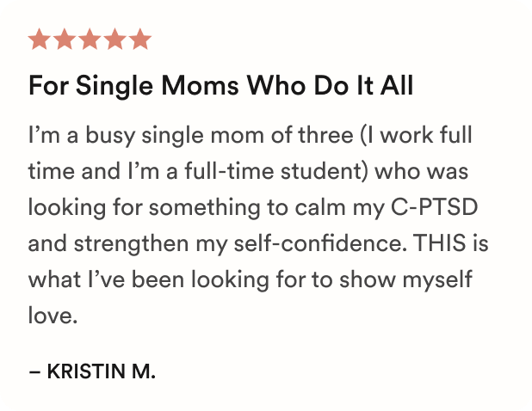532x411 pixels.
Task: Click the word 'self-confidence' in the review
Action: point(320,243)
